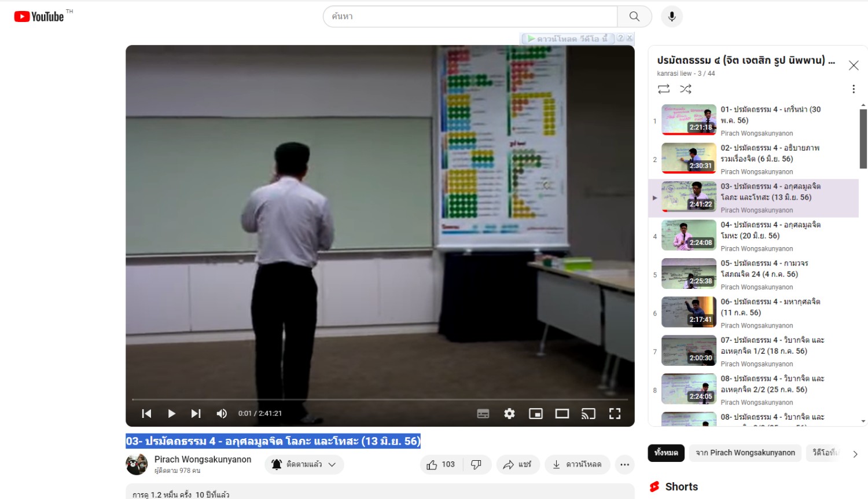Select current video 03 in playlist
Image resolution: width=868 pixels, height=499 pixels.
click(753, 198)
